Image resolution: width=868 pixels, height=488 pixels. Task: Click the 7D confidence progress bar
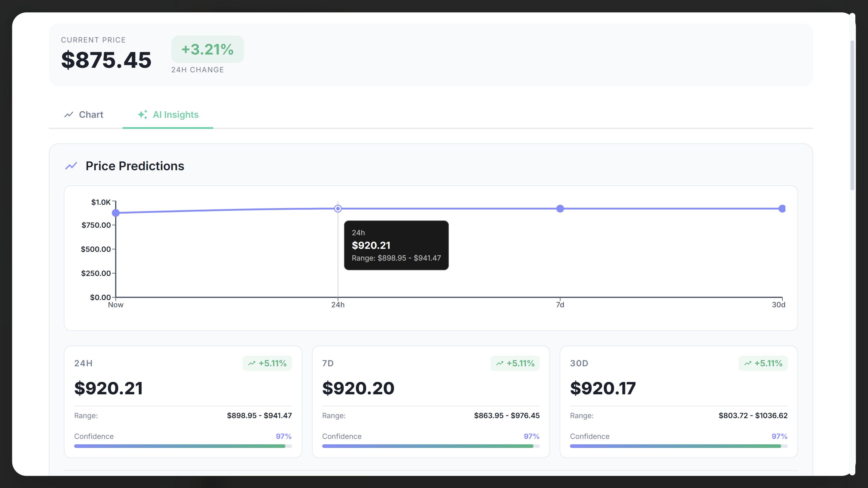click(x=431, y=446)
